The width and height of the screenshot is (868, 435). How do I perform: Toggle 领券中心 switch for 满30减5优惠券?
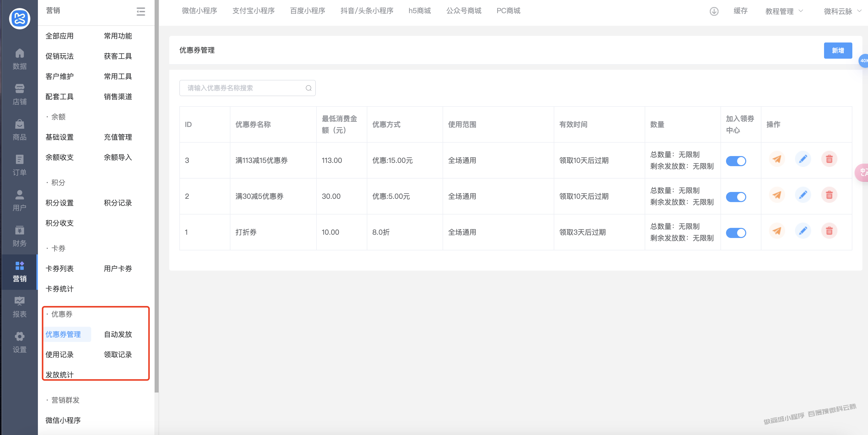736,197
